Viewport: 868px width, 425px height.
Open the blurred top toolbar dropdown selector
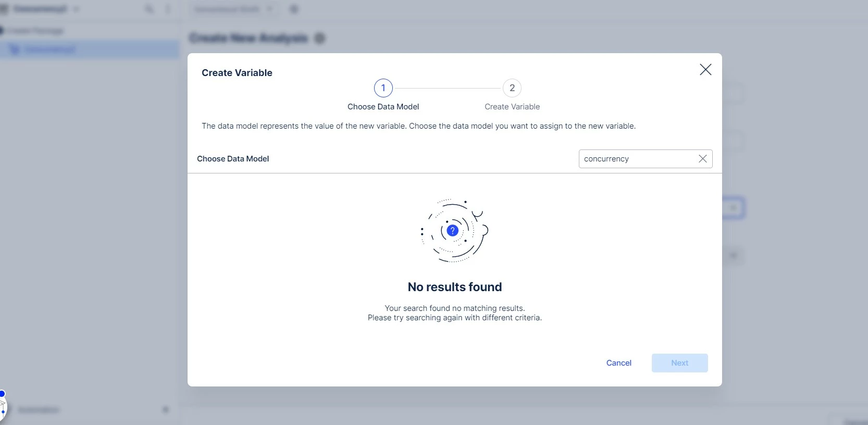pos(233,9)
